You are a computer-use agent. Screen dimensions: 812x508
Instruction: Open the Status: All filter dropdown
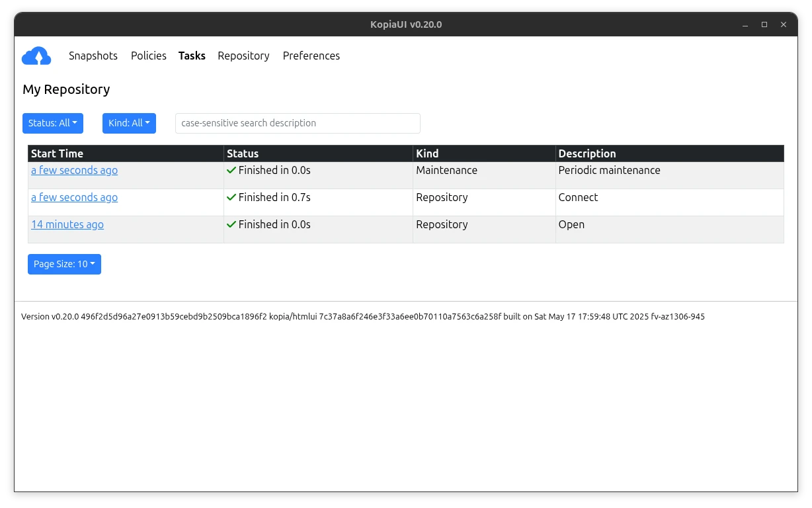(52, 123)
